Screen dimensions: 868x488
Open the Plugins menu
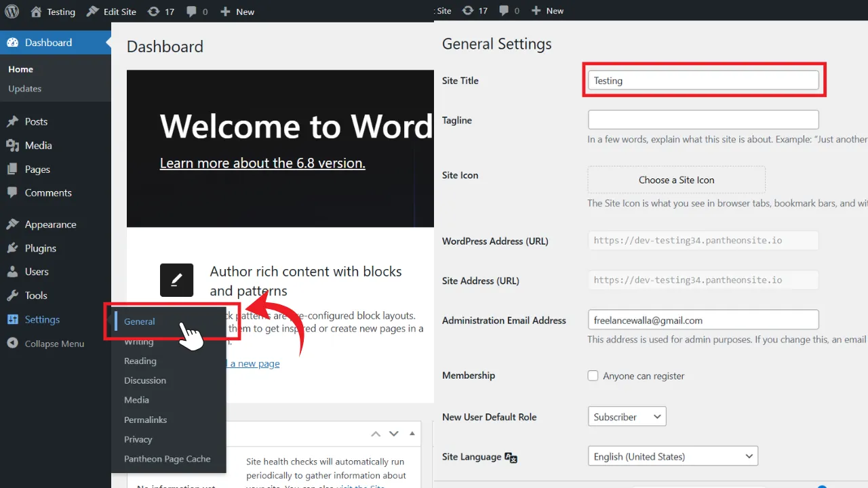[40, 248]
